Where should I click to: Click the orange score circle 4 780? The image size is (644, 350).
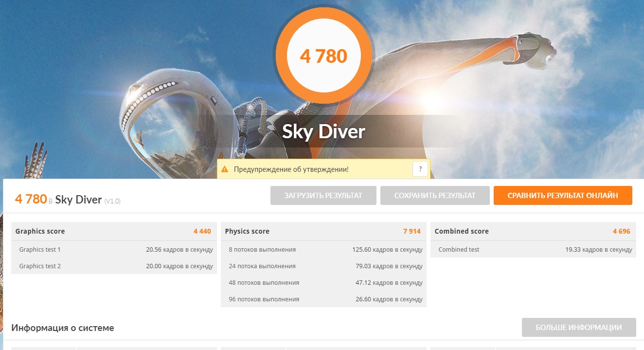[323, 56]
